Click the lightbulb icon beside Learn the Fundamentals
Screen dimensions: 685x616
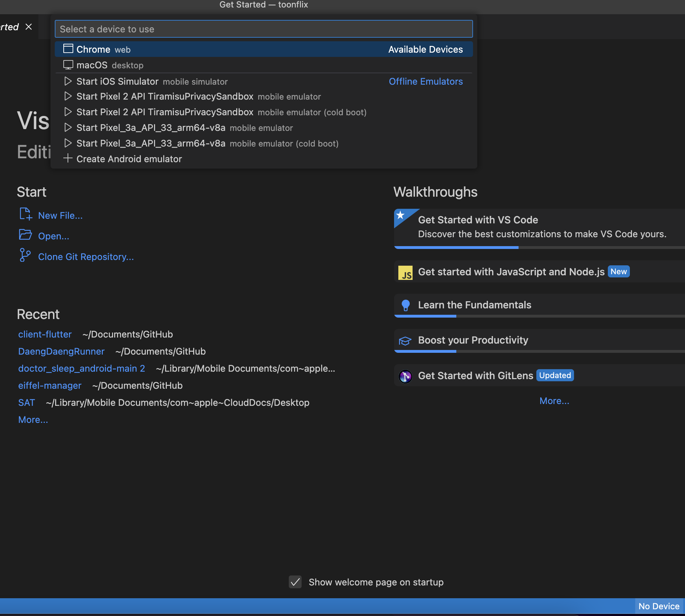pos(405,305)
